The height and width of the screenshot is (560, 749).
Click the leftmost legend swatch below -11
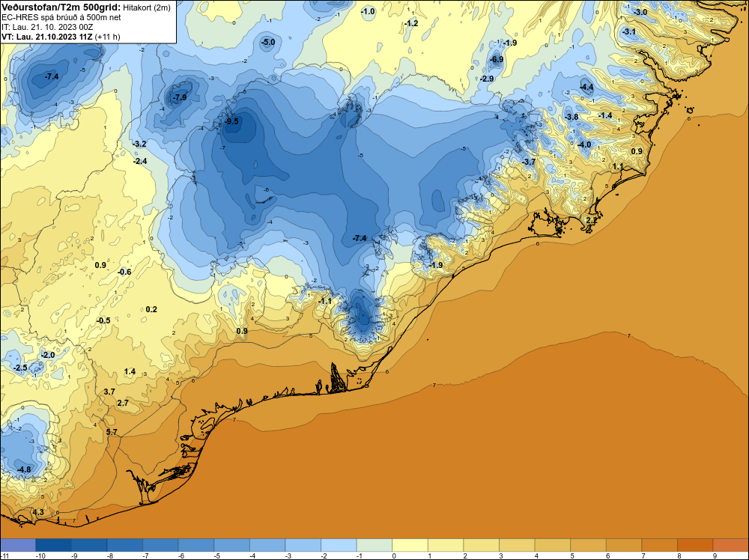[18, 545]
